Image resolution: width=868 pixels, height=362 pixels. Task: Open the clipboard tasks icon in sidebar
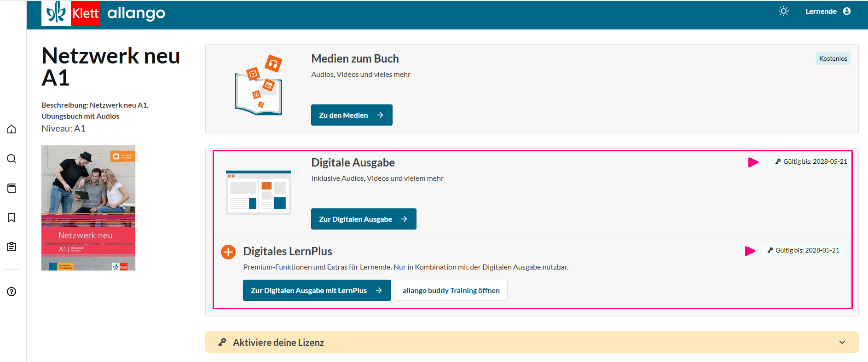(12, 247)
